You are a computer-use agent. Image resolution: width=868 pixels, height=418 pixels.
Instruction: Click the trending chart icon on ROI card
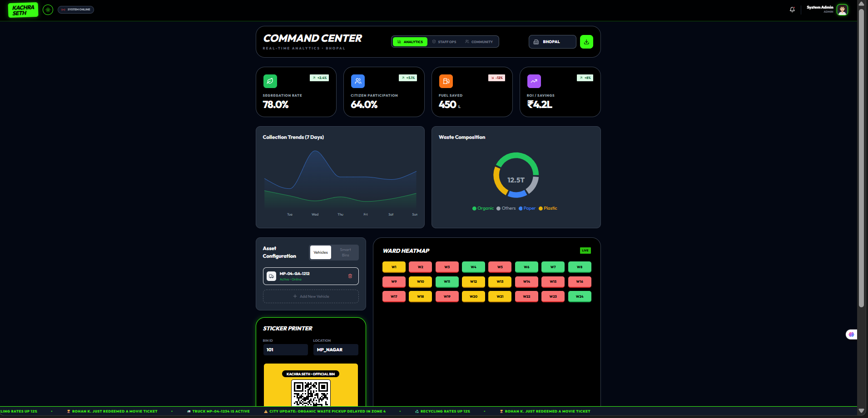pos(534,81)
